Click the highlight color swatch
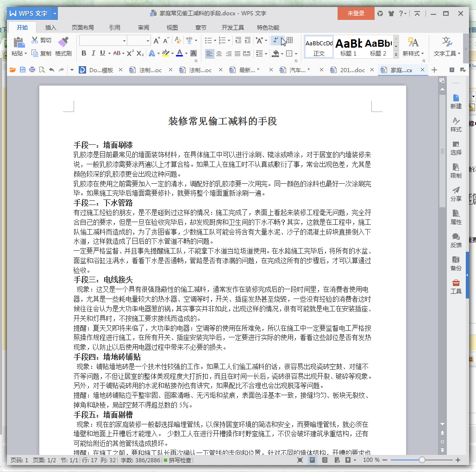The image size is (476, 472). click(x=165, y=53)
